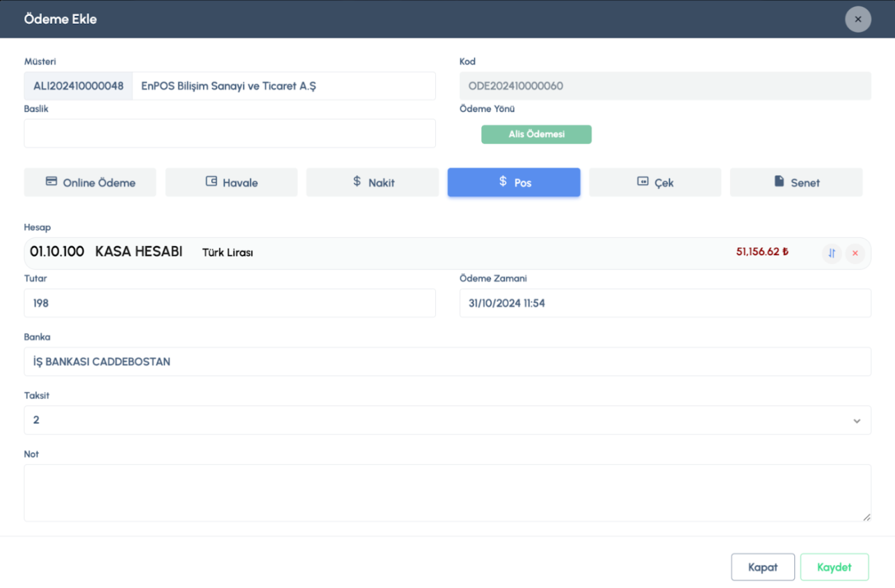Toggle the Alis Ödemesi payment direction

tap(536, 135)
